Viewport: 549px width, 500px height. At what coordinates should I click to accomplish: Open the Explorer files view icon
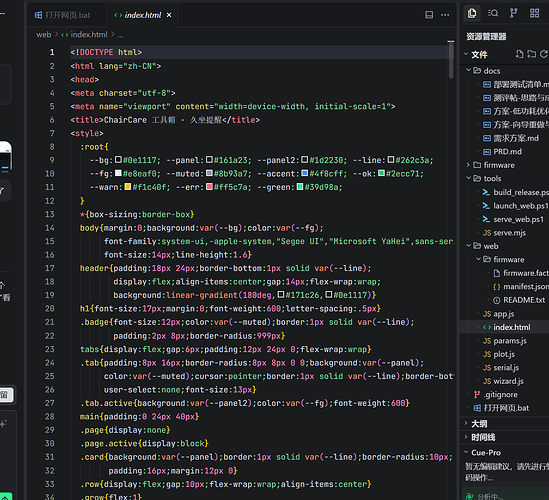coord(472,13)
